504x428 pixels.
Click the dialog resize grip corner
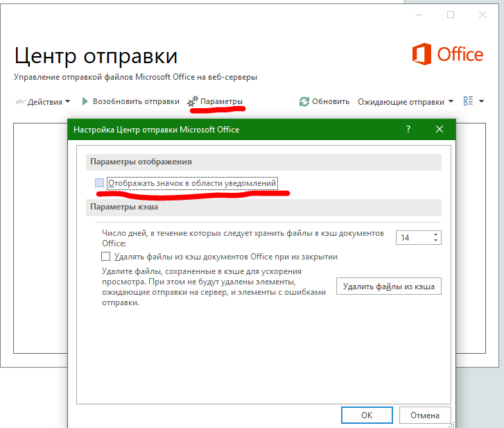click(x=451, y=425)
